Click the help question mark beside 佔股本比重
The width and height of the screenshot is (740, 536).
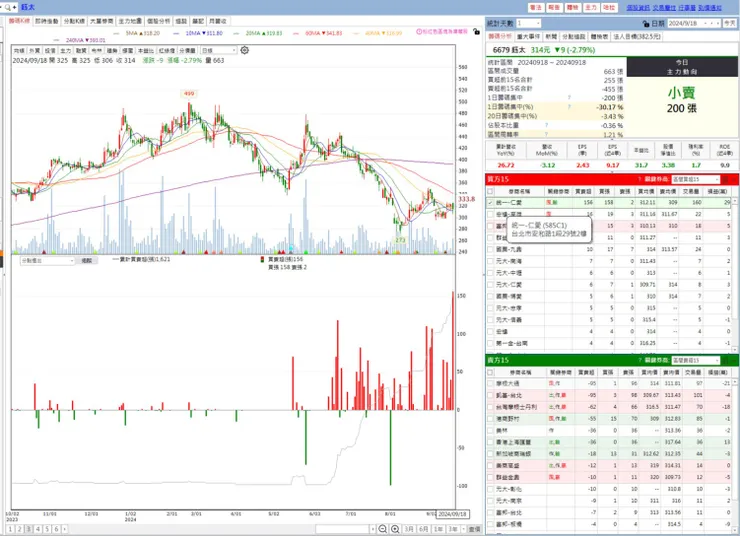547,125
